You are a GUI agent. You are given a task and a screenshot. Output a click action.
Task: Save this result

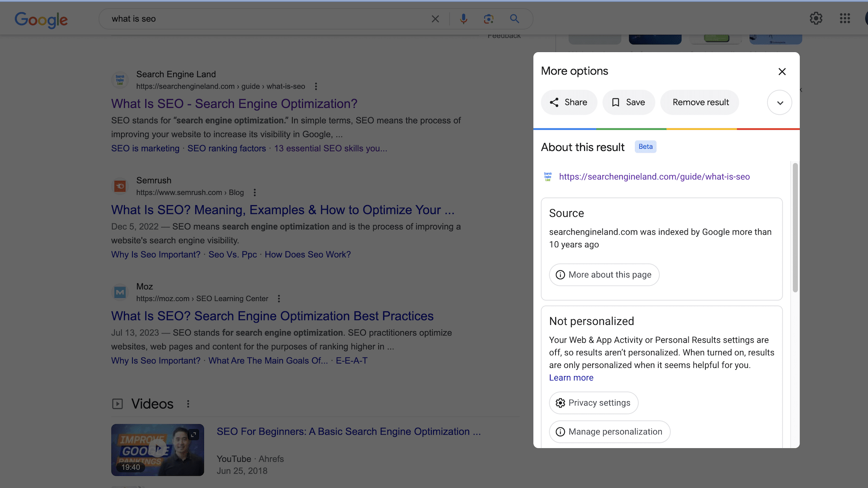pos(628,103)
